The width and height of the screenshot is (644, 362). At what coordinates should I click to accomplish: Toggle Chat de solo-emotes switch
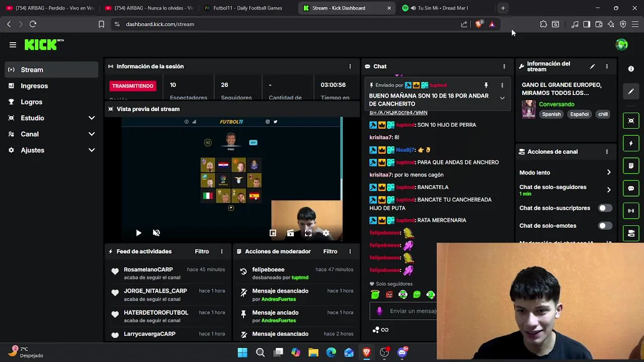coord(605,226)
